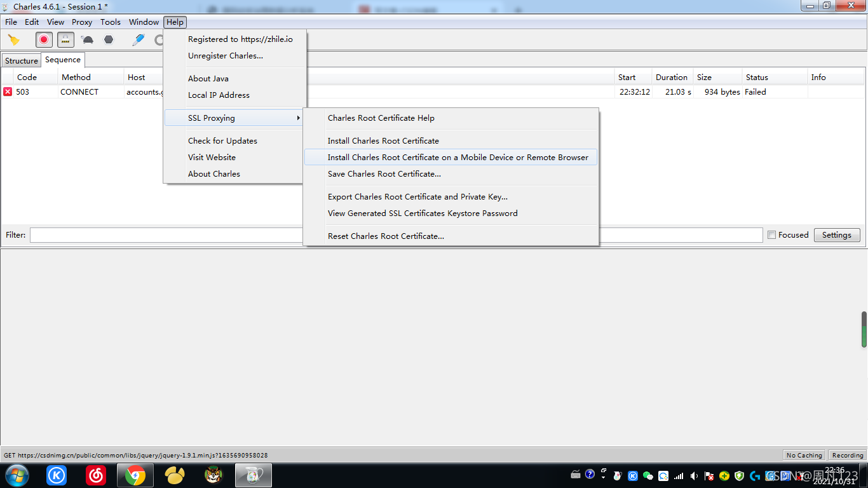868x488 pixels.
Task: Click the Install Charles Root Certificate entry
Action: point(451,140)
